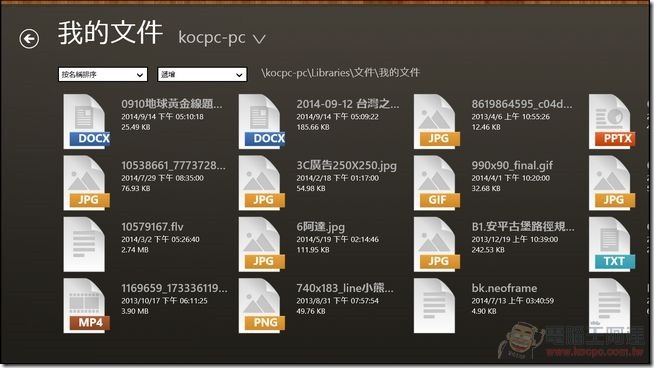The height and width of the screenshot is (368, 654).
Task: Click date 2013/8/31 下午 07:57:54
Action: [338, 300]
